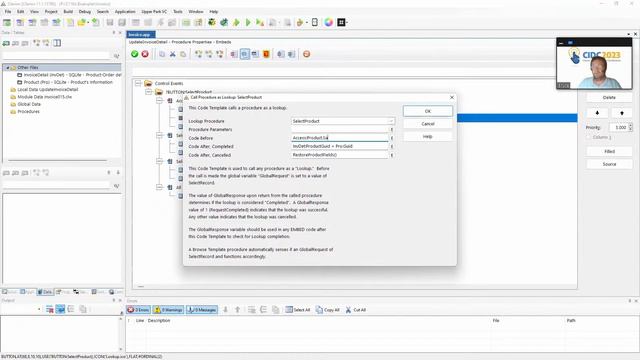Click the E button beside Code After, Cancelled
Viewport: 640px width, 360px height.
(392, 155)
